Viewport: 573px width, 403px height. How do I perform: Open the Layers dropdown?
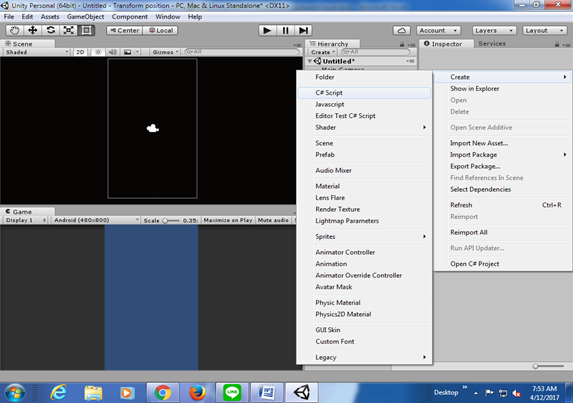coord(494,30)
